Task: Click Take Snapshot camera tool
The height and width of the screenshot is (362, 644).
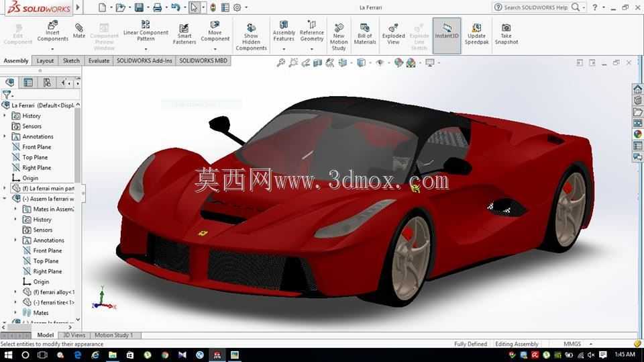Action: (506, 34)
